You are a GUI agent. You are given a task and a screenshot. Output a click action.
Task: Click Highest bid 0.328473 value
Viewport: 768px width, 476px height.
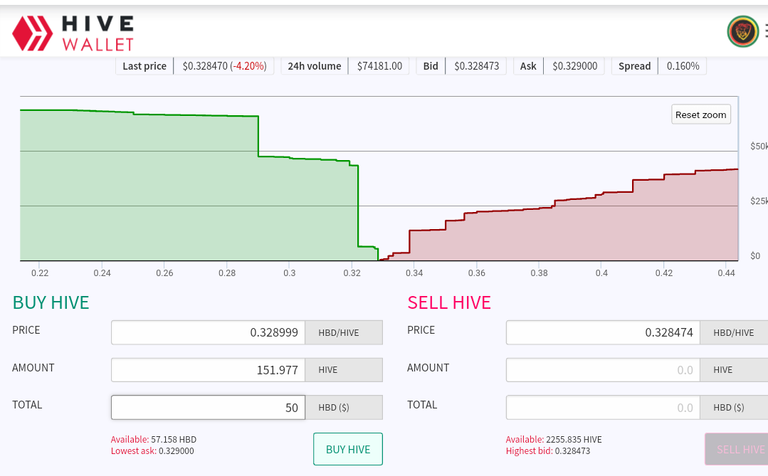[548, 451]
